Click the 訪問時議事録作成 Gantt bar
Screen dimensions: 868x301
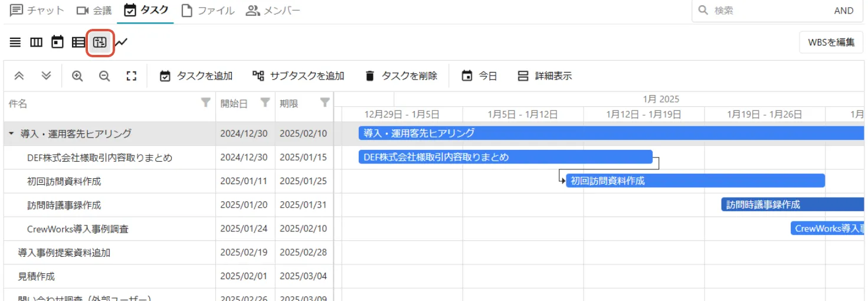pyautogui.click(x=793, y=204)
